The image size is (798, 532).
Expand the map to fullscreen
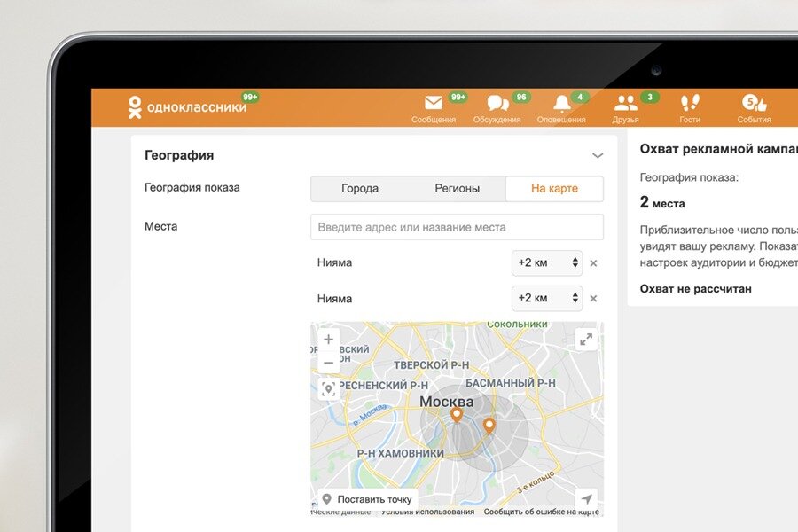click(x=586, y=339)
